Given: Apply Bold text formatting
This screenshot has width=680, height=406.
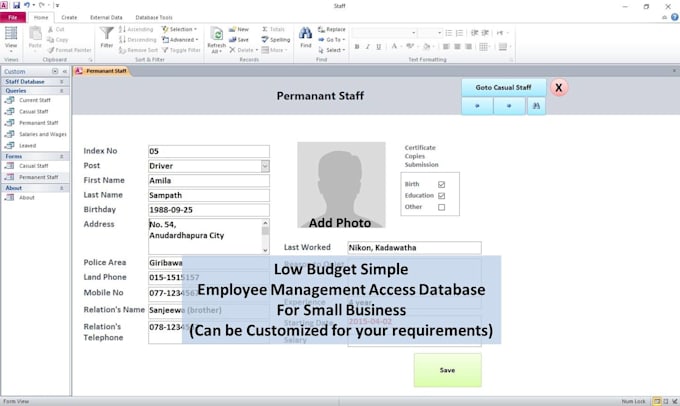Looking at the screenshot, I should click(x=356, y=46).
